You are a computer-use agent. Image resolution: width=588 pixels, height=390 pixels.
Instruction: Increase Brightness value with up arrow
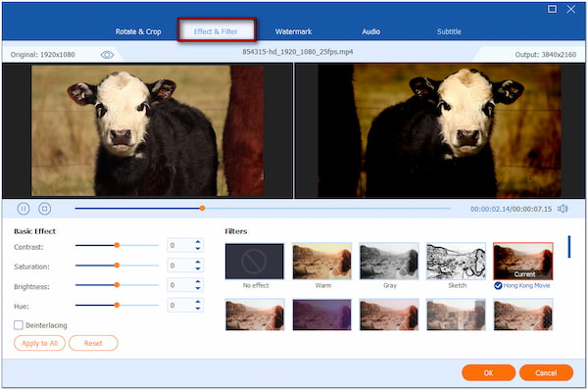[x=198, y=281]
